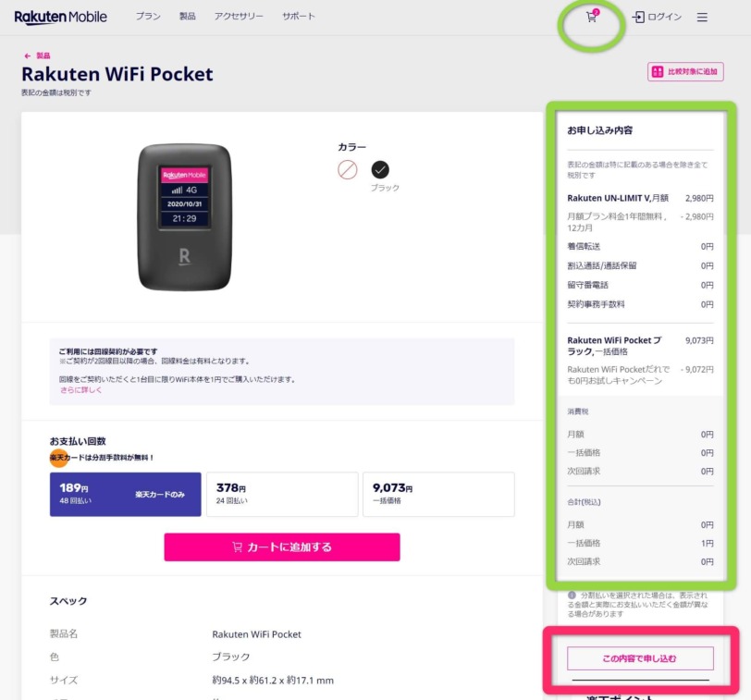
Task: Click the 割込通話/通話保留 row
Action: [x=640, y=265]
